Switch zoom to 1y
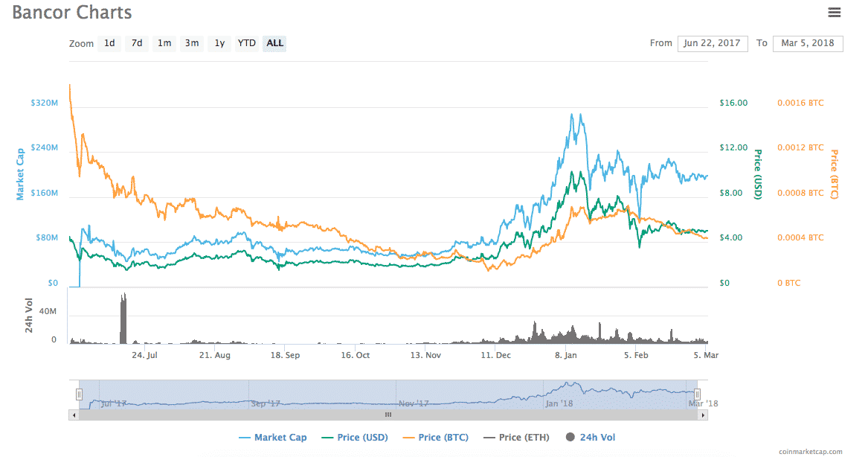The width and height of the screenshot is (868, 457). tap(219, 43)
